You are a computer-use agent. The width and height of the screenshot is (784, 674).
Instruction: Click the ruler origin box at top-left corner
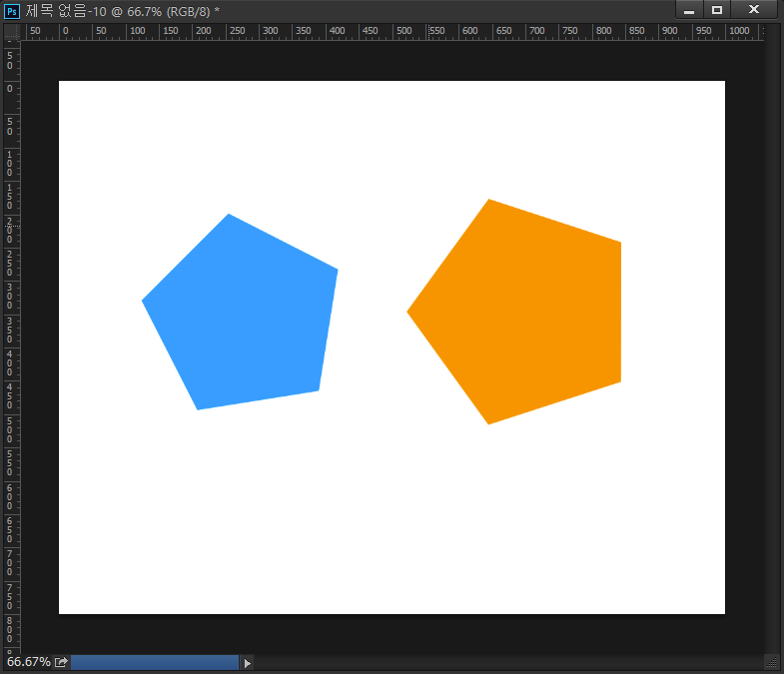pyautogui.click(x=11, y=32)
